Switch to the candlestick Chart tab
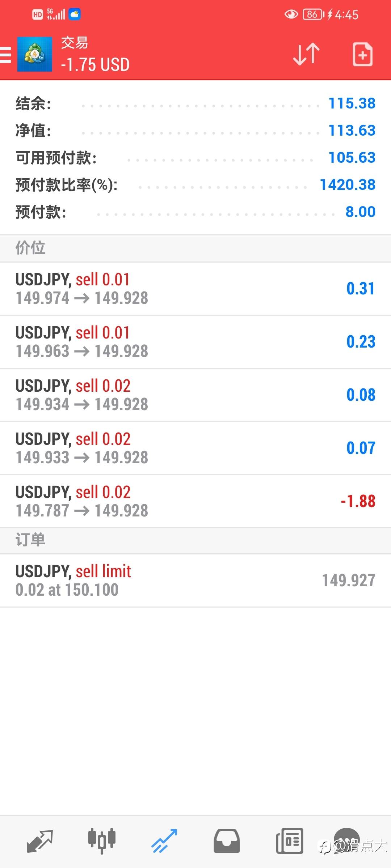Image resolution: width=391 pixels, height=868 pixels. point(102,841)
